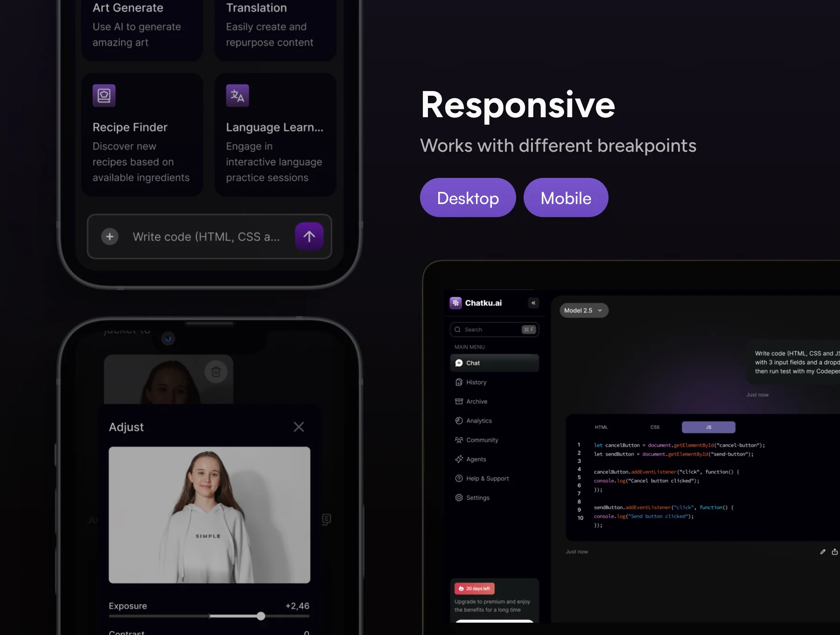Delete the photo with the trash icon
Viewport: 840px width, 635px height.
point(216,372)
